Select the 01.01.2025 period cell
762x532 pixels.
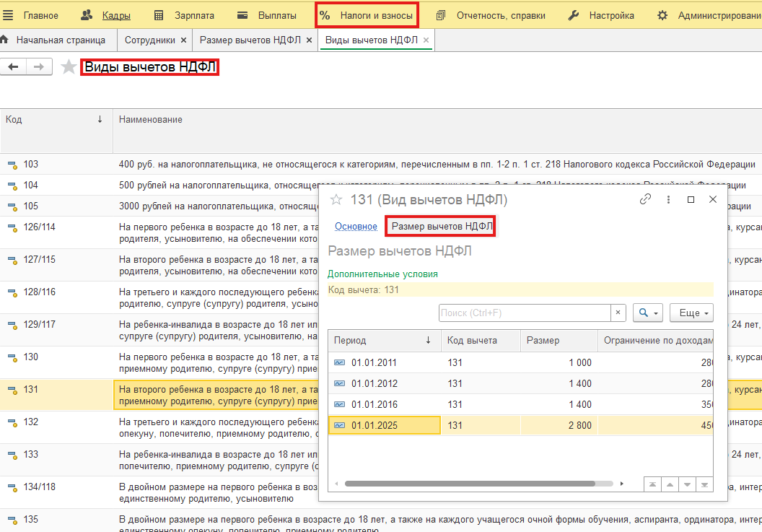click(x=385, y=425)
